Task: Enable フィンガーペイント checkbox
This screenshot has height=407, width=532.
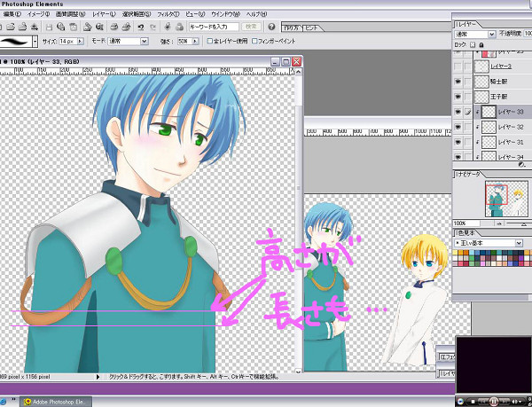Action: click(254, 41)
